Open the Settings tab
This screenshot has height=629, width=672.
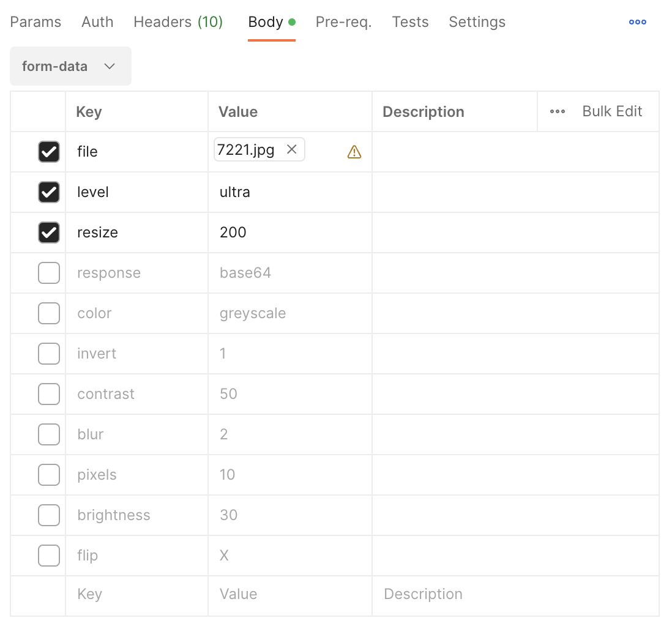pyautogui.click(x=477, y=22)
